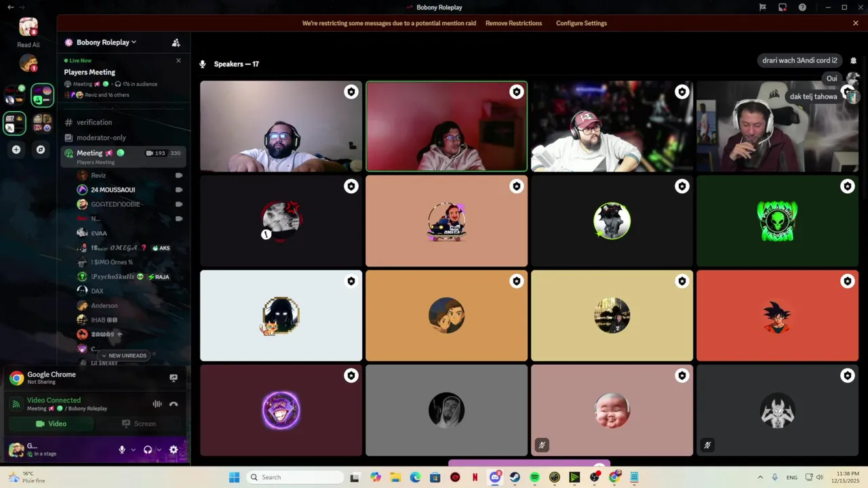Jump to NEW UNREADS in the channel list

tap(123, 355)
